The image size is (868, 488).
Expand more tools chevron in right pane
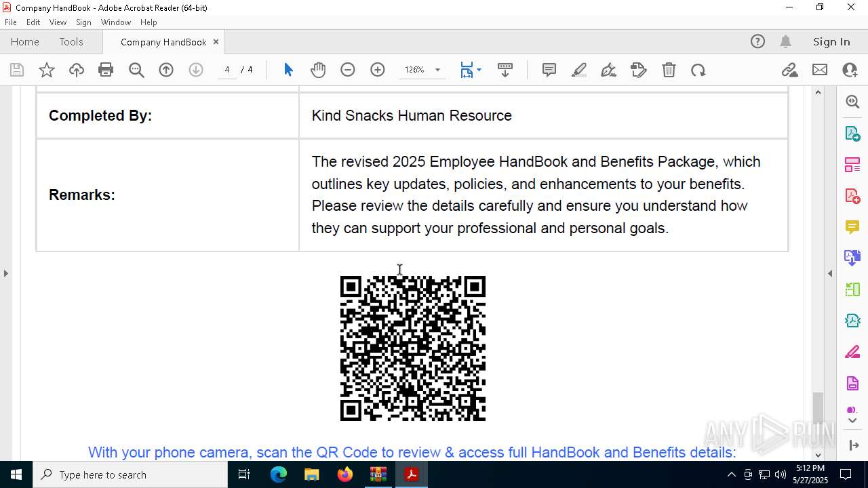[x=852, y=421]
